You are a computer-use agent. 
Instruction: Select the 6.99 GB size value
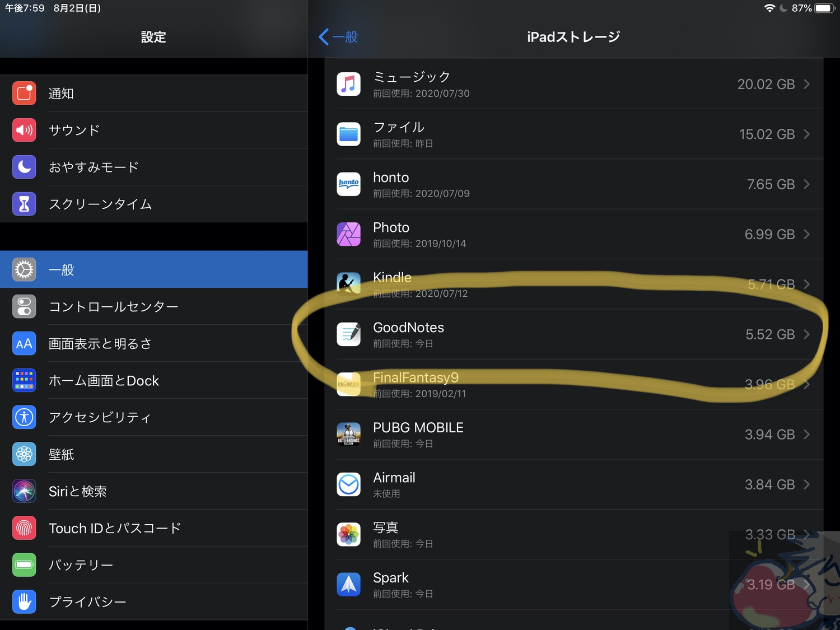tap(770, 234)
